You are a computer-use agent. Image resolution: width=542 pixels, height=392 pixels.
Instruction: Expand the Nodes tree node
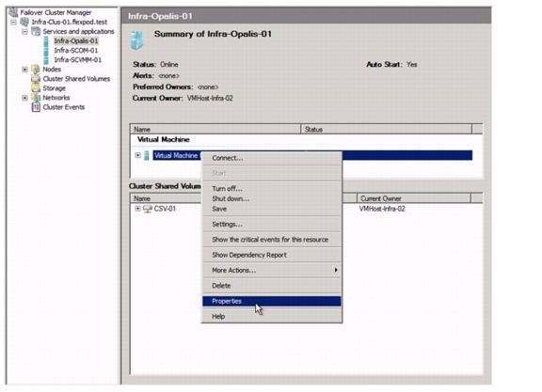pyautogui.click(x=24, y=70)
